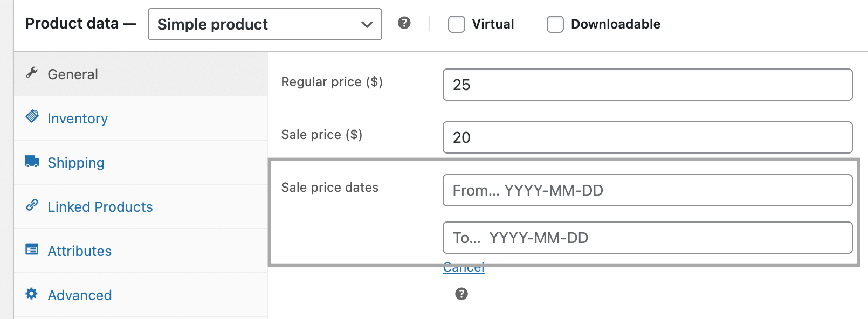Click the sale From date field
868x319 pixels.
tap(647, 190)
